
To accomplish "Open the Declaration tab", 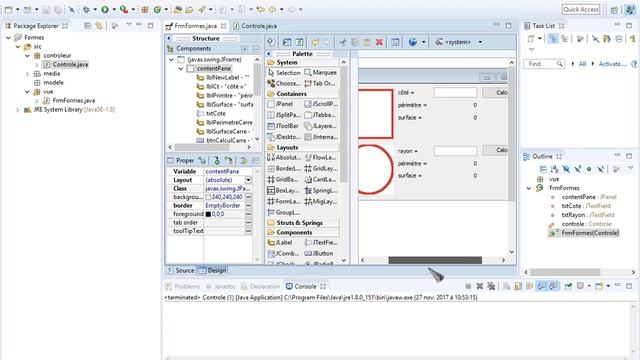I will point(261,287).
